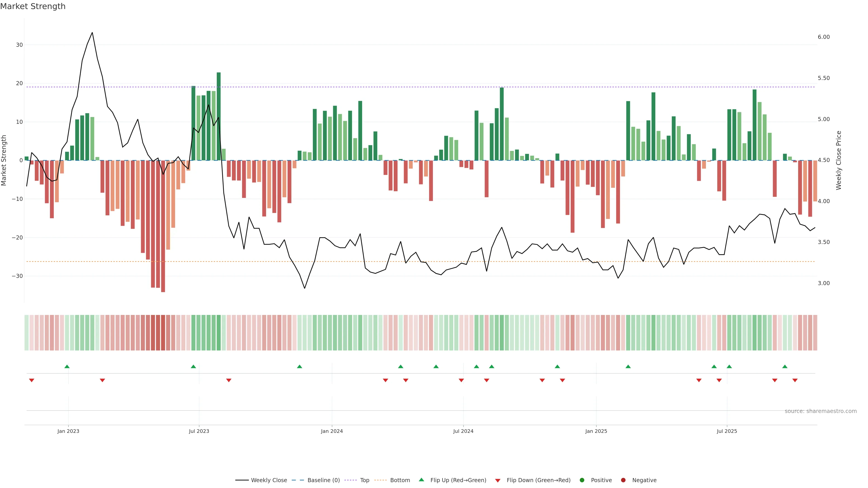
Task: Click the Jan 2024 x-axis label
Action: (x=332, y=431)
